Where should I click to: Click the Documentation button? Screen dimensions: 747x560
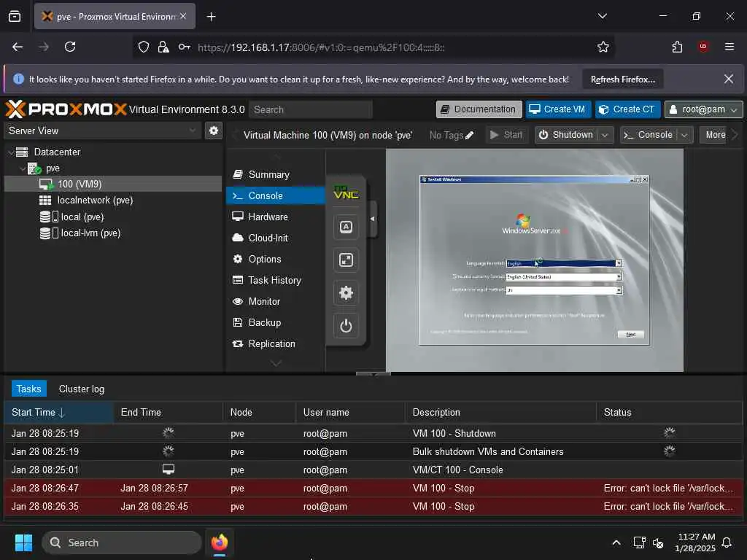click(x=479, y=109)
